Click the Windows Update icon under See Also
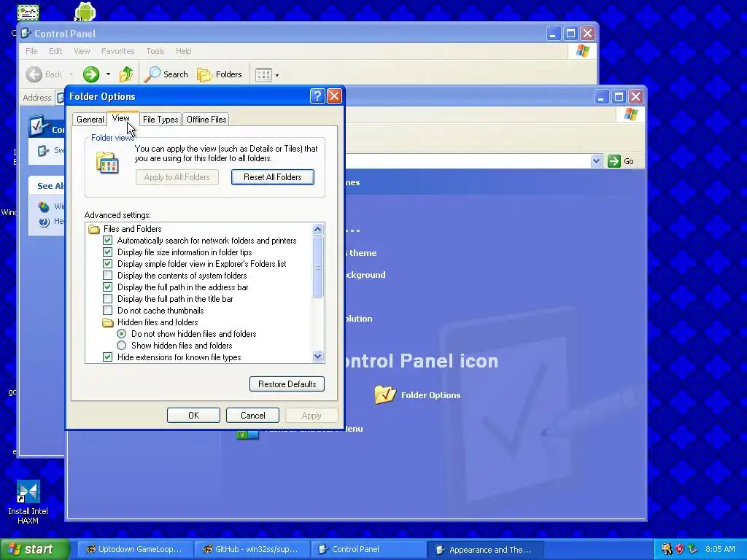 coord(44,206)
